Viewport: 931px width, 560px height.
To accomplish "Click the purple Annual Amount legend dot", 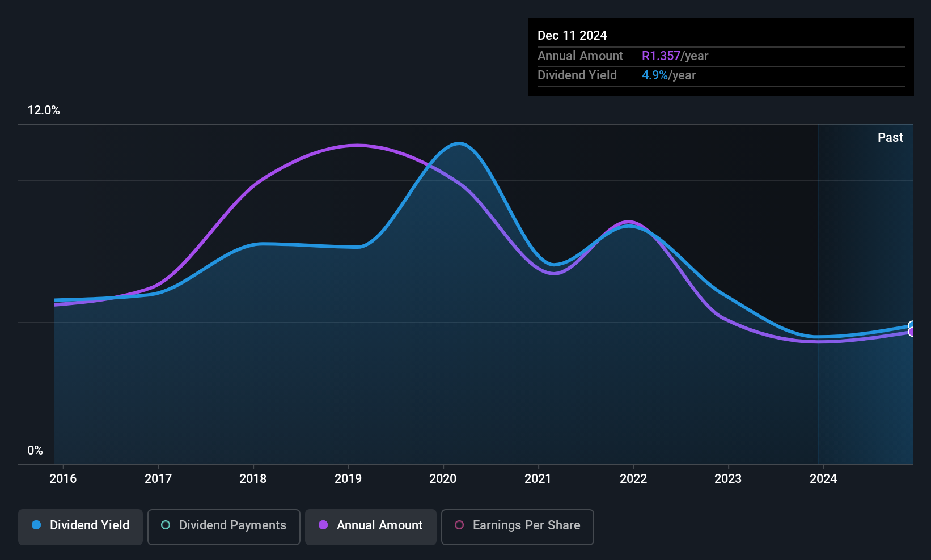I will (323, 525).
